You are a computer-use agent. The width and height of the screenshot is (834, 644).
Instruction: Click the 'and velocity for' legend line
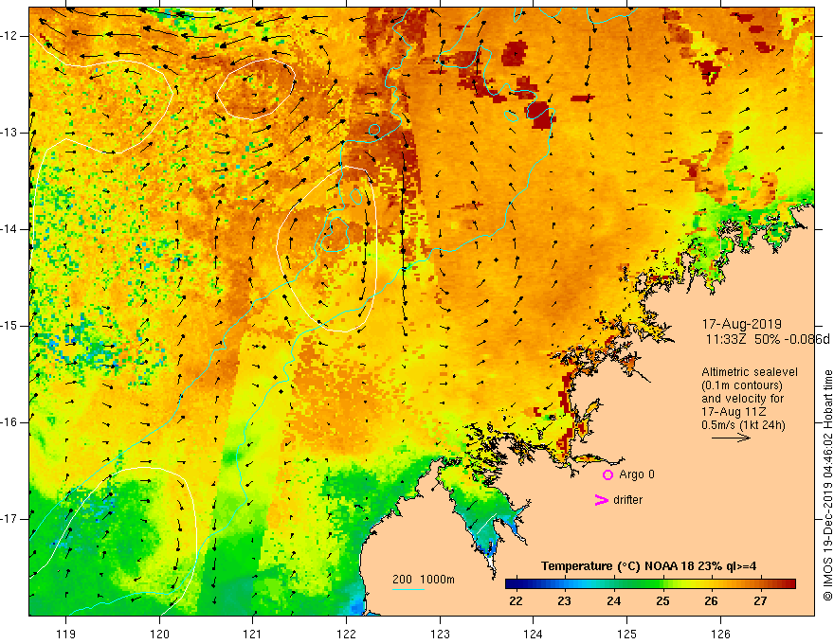(x=742, y=399)
